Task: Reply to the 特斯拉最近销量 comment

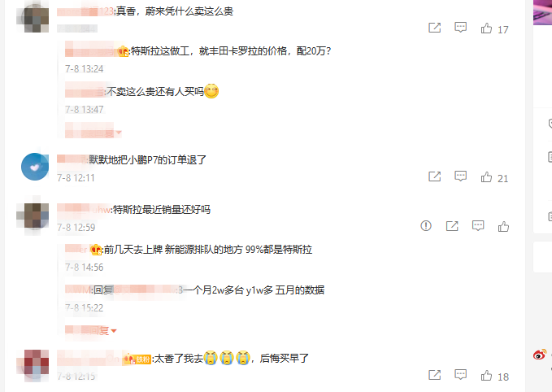Action: [x=478, y=226]
